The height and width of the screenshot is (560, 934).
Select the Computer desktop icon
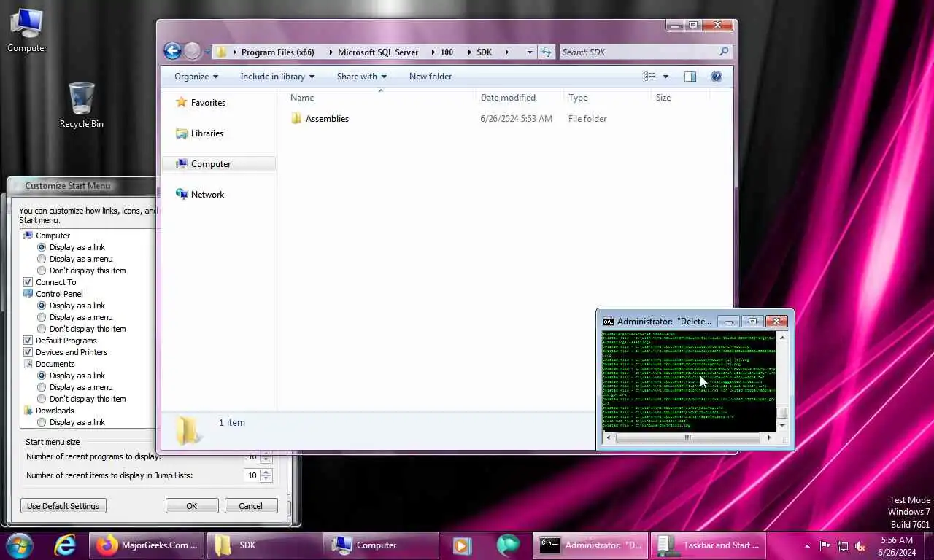click(x=28, y=31)
